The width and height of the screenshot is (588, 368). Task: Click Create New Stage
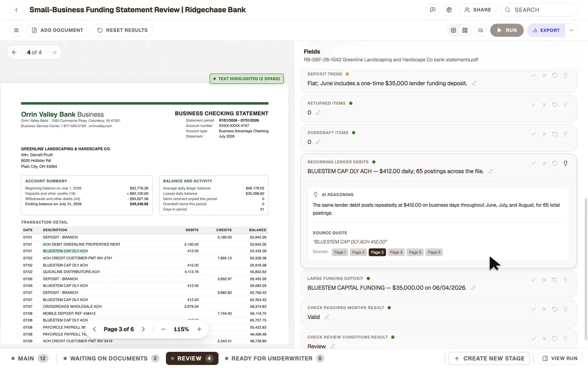click(489, 359)
